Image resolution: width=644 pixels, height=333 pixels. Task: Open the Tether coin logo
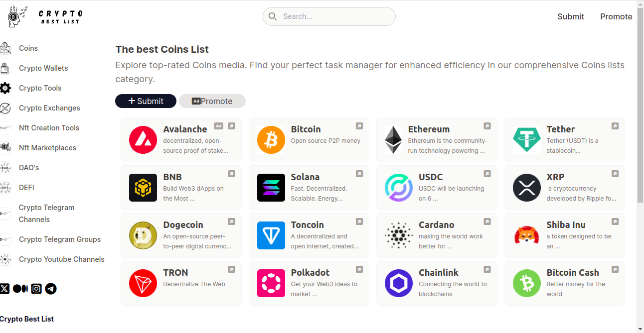[527, 140]
